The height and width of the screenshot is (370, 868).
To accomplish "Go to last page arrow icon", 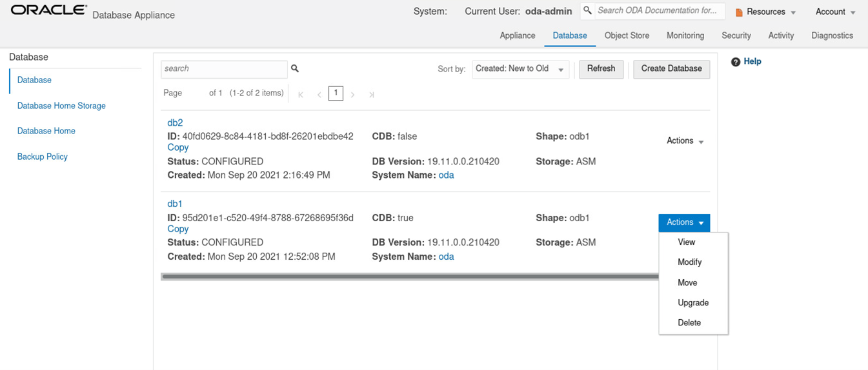I will click(x=372, y=95).
